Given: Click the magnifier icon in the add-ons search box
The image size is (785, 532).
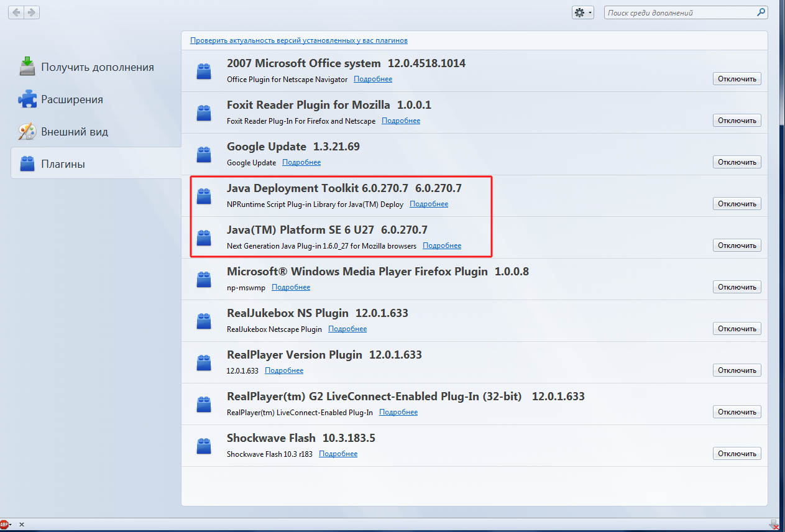Looking at the screenshot, I should pyautogui.click(x=761, y=12).
